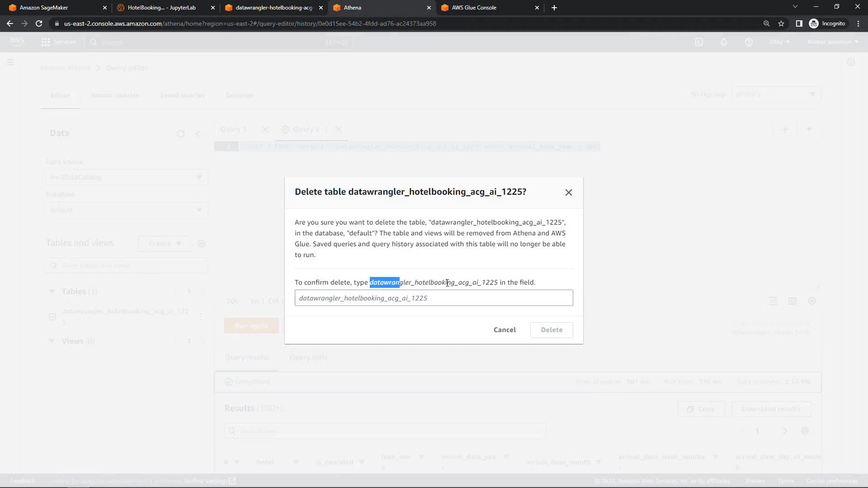Click the address bar URL
Viewport: 868px width, 488px height.
(250, 23)
